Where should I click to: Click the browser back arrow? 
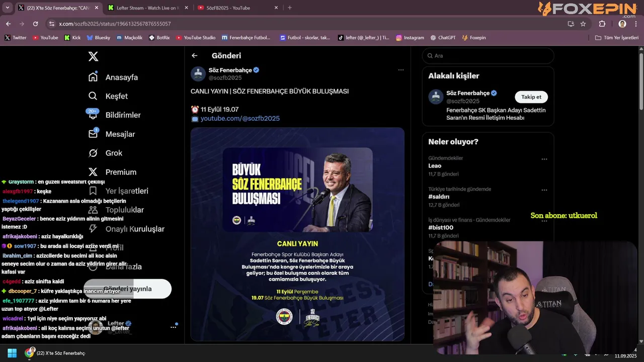coord(9,24)
